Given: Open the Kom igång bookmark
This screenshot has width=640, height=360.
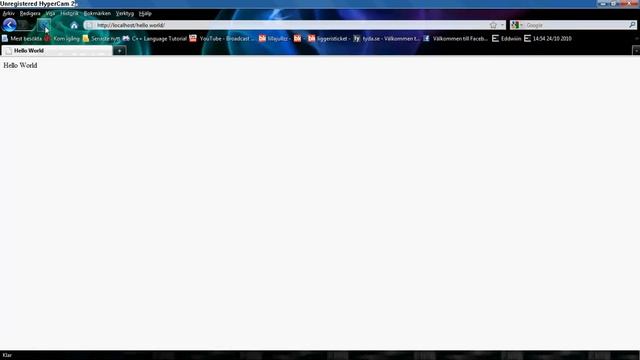Looking at the screenshot, I should 62,39.
